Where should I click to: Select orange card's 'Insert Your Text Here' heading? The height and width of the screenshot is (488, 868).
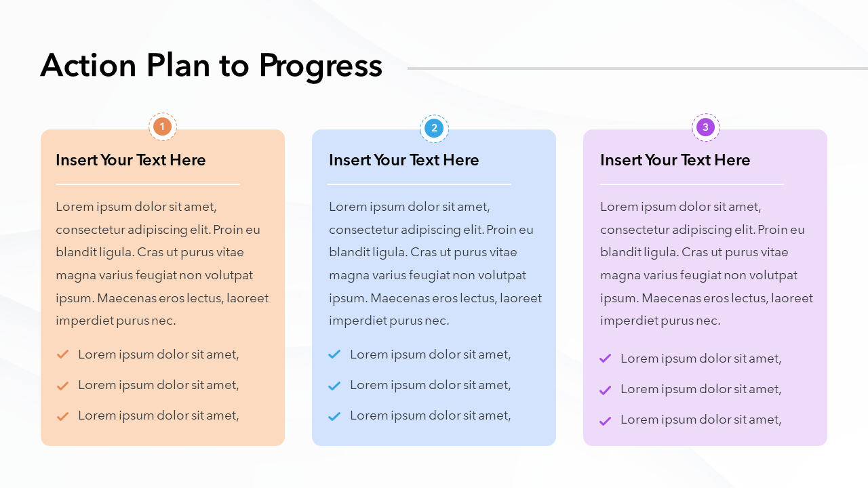point(130,160)
